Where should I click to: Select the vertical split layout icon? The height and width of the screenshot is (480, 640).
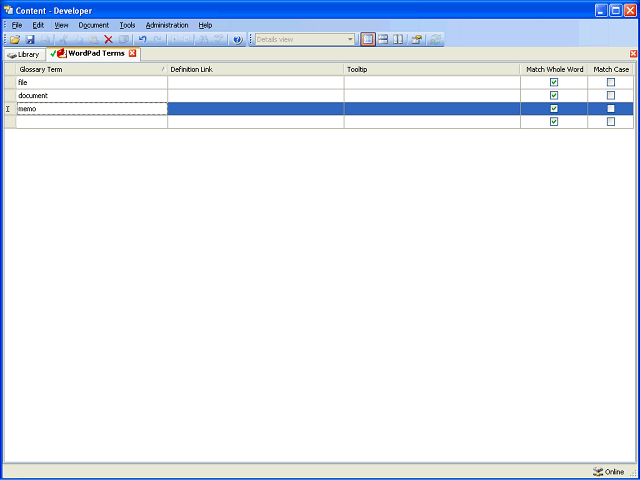[x=398, y=40]
